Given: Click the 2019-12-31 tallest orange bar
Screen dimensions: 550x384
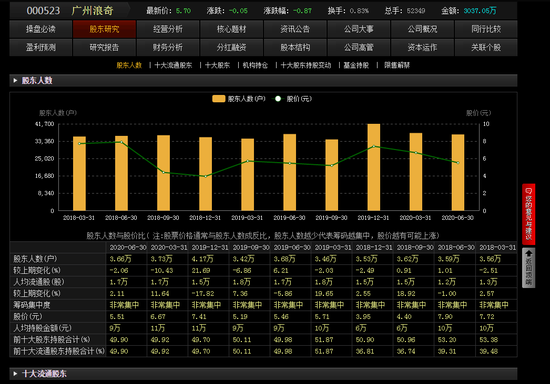Looking at the screenshot, I should point(374,167).
